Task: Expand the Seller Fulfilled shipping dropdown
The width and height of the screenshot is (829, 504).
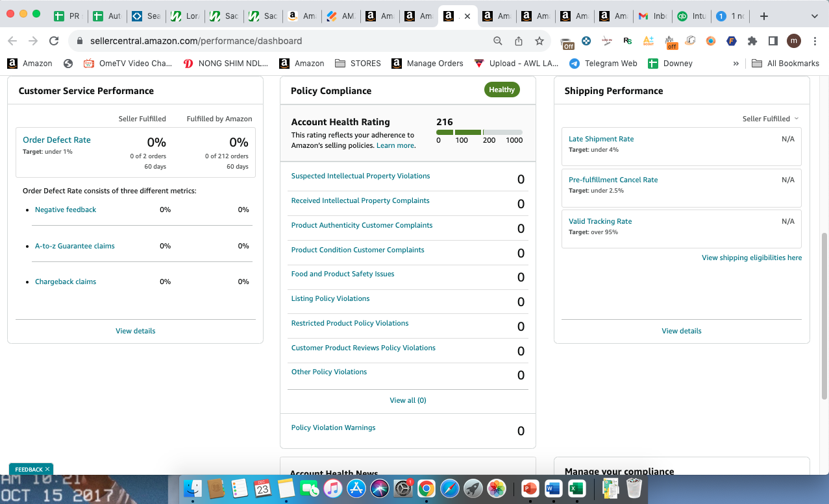Action: click(x=771, y=119)
